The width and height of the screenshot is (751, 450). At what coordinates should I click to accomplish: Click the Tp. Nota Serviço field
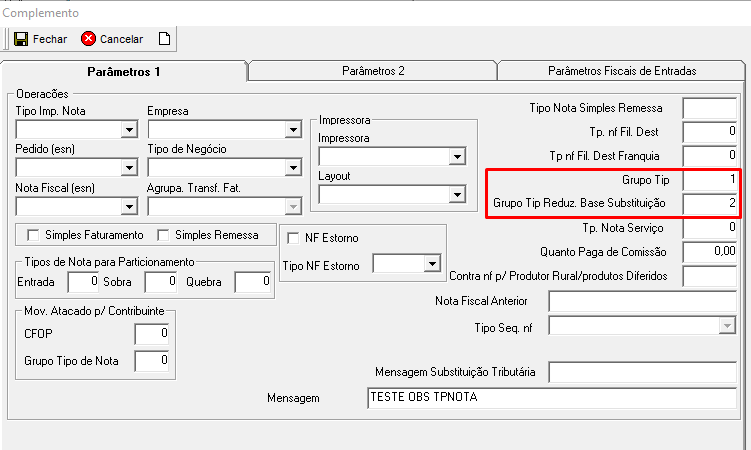click(x=709, y=228)
